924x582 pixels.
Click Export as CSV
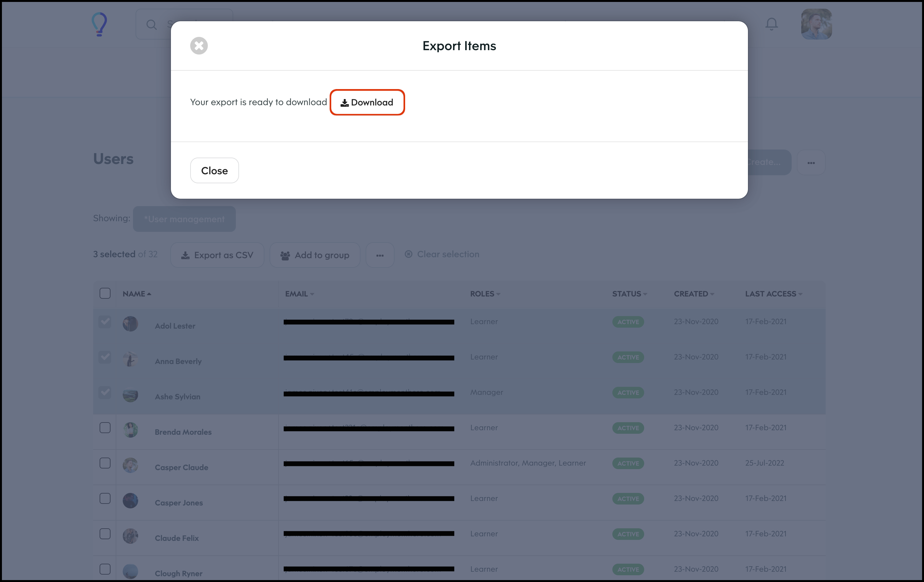(x=217, y=255)
